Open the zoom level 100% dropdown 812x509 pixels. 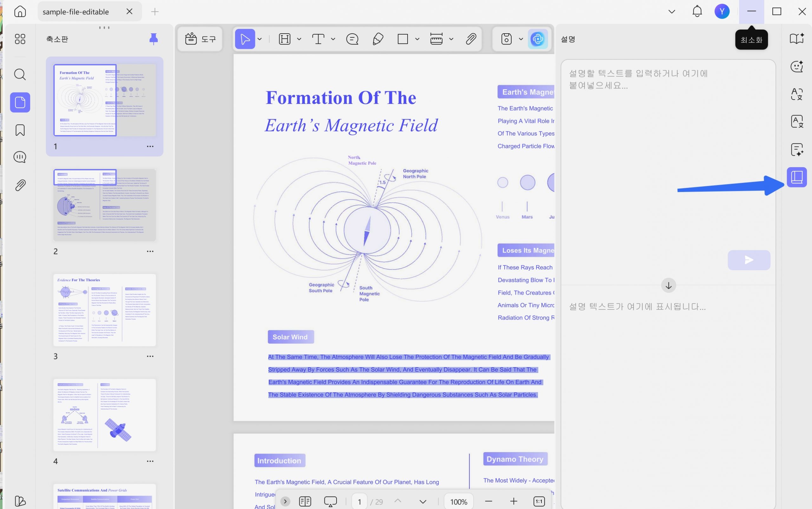[x=459, y=502]
